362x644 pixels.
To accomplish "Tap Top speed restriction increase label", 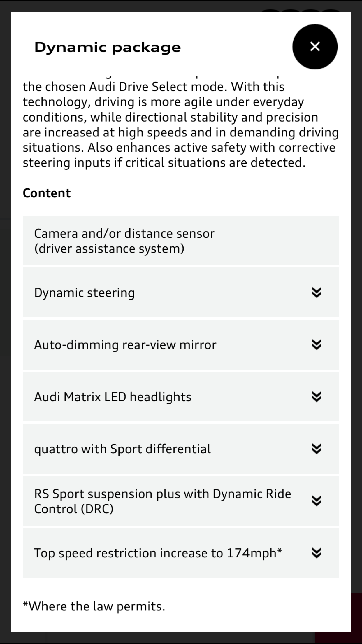I will (x=158, y=553).
